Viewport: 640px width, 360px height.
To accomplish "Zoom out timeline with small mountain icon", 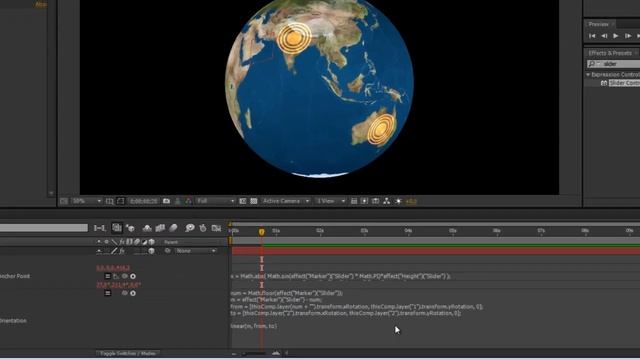I will coord(234,353).
